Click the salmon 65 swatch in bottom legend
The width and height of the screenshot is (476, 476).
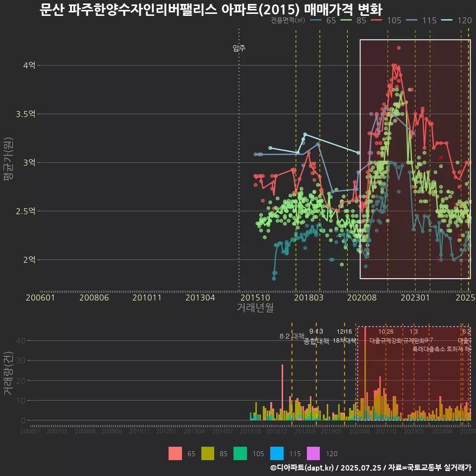(175, 454)
